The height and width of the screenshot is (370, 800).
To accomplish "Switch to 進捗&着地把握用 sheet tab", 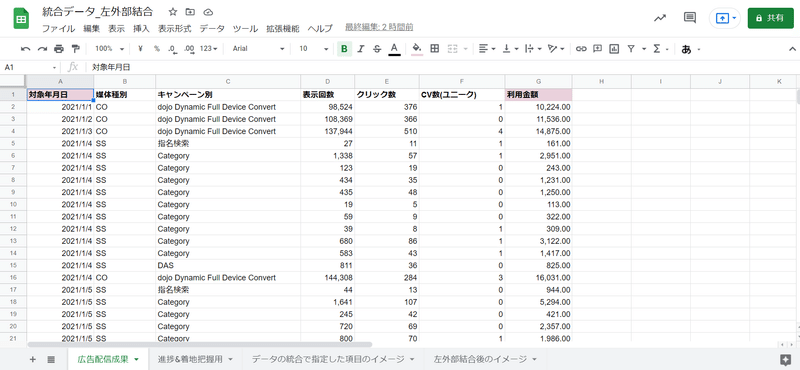I will (195, 359).
